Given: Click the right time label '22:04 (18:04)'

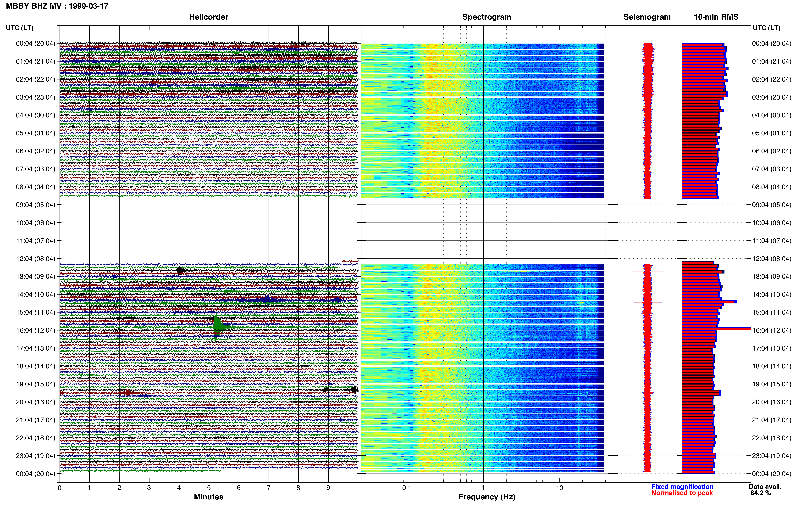Looking at the screenshot, I should (x=772, y=438).
